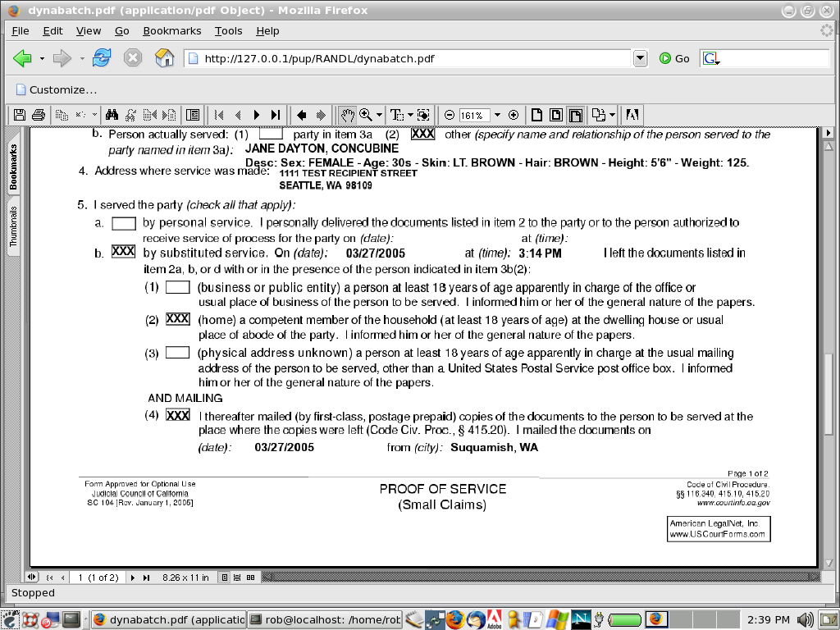
Task: Open the Tools menu
Action: coord(229,30)
